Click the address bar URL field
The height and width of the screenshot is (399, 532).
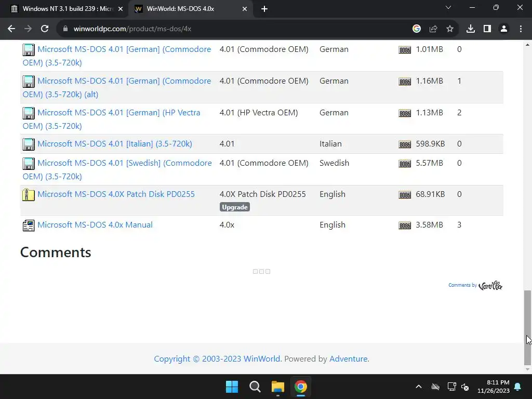[234, 29]
